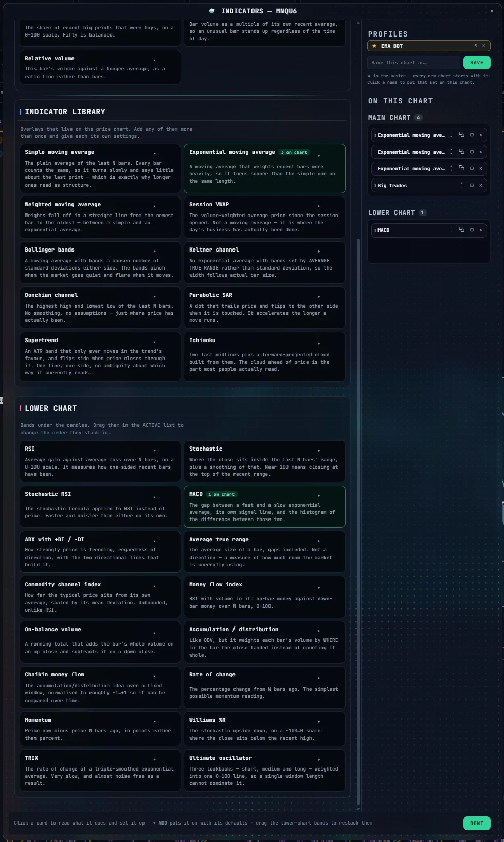
Task: Click reorder arrows on third Exponential moving average row
Action: pyautogui.click(x=451, y=168)
